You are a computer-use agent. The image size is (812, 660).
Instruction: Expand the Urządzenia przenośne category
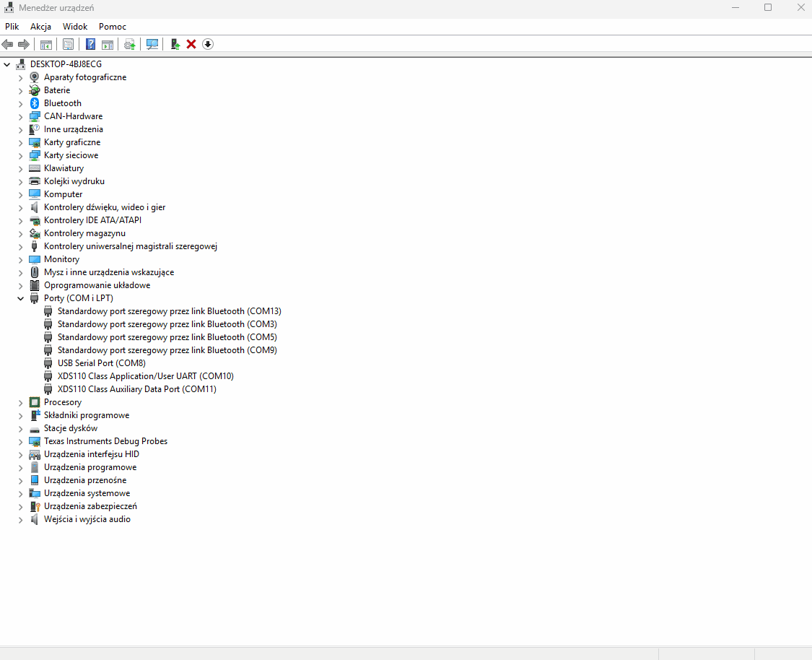(21, 481)
